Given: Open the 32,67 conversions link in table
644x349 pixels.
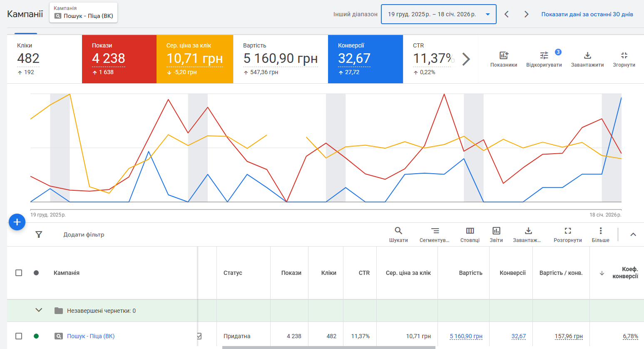Looking at the screenshot, I should [519, 336].
